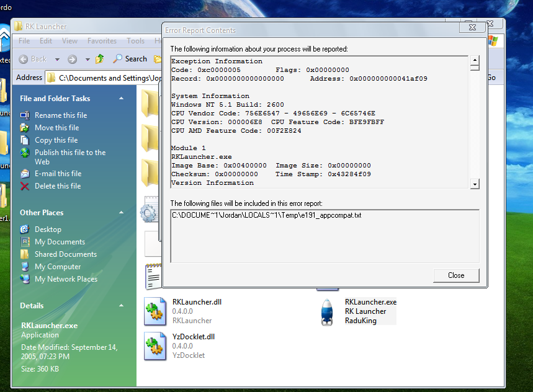
Task: Click the Copy this file icon
Action: [25, 140]
